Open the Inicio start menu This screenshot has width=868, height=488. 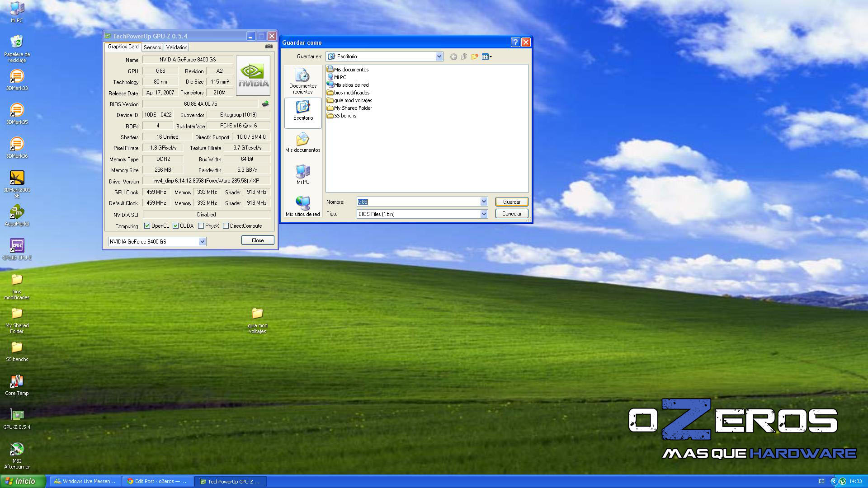23,481
